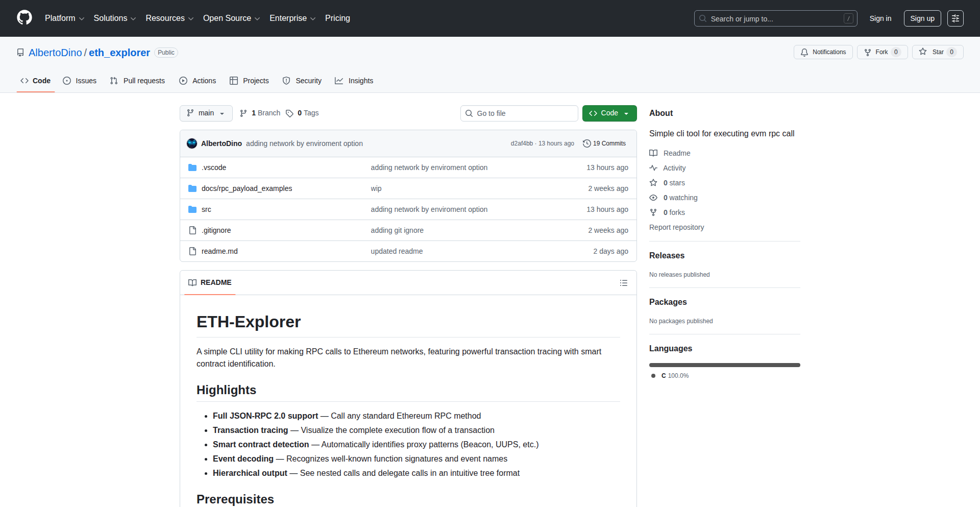The width and height of the screenshot is (980, 507).
Task: Star the eth_explorer repository
Action: [x=937, y=52]
